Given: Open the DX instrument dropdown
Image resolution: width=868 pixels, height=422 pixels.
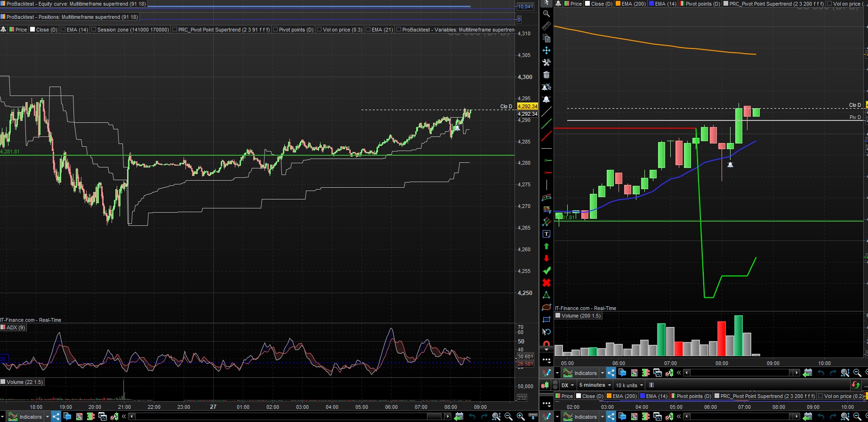Looking at the screenshot, I should pos(568,385).
